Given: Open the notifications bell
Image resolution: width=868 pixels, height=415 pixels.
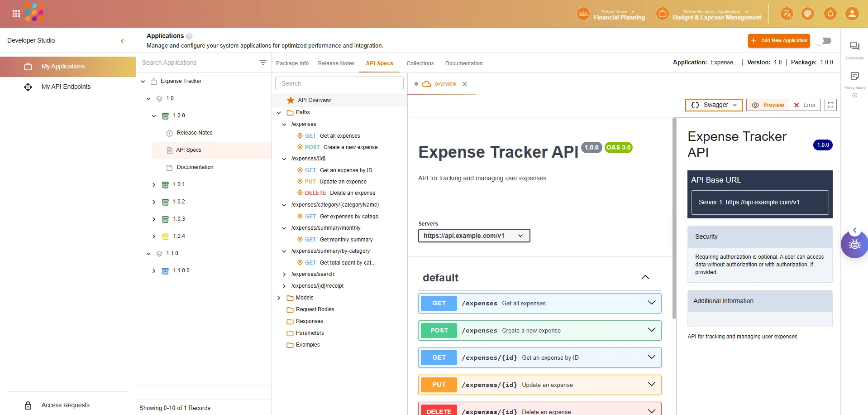Looking at the screenshot, I should [x=830, y=14].
